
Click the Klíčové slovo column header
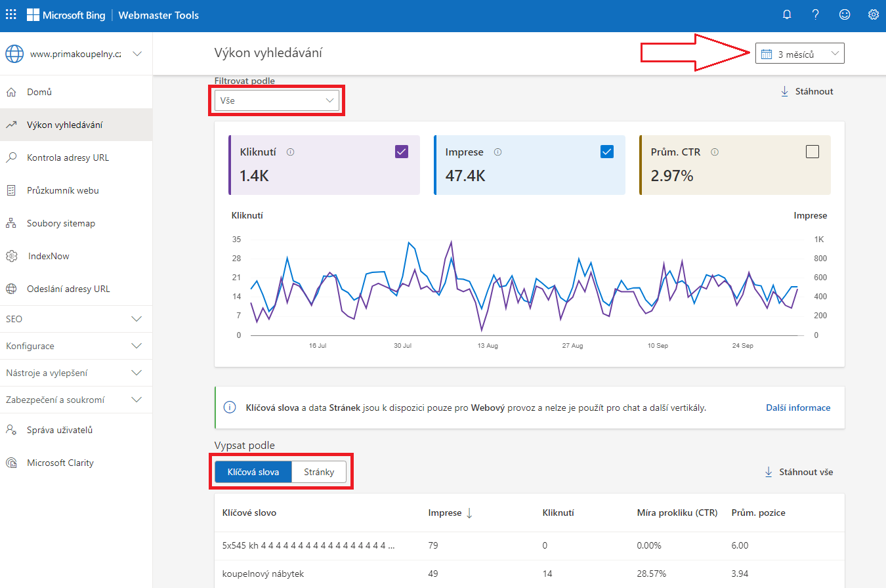point(249,513)
